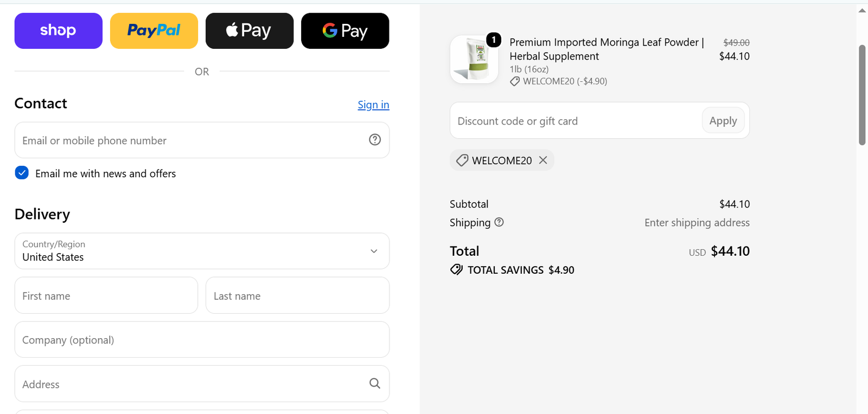Click the Subtotal $44.10 amount
Viewport: 868px width, 414px height.
point(735,204)
